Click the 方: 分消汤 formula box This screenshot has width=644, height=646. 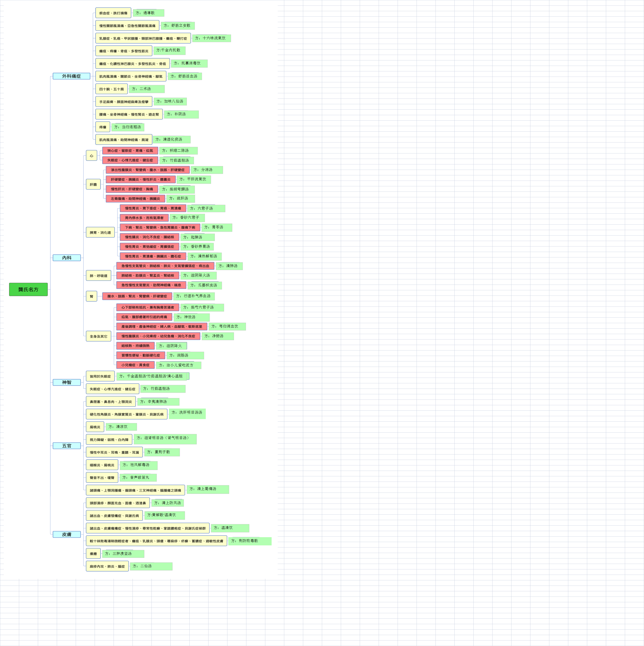pyautogui.click(x=207, y=170)
